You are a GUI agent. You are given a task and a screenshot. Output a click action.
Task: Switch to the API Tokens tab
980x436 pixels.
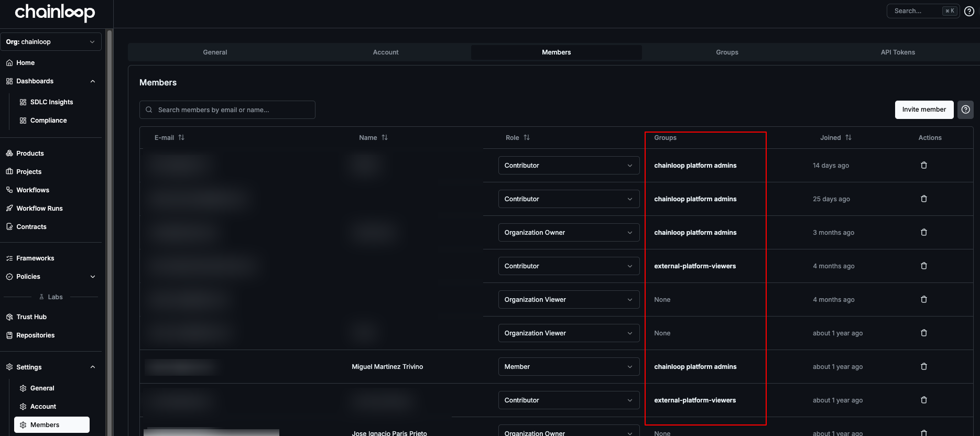coord(898,52)
